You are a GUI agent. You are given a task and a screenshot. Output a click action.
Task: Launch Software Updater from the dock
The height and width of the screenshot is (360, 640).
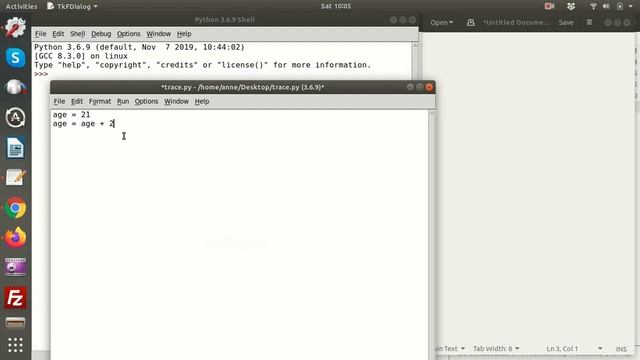(x=16, y=118)
